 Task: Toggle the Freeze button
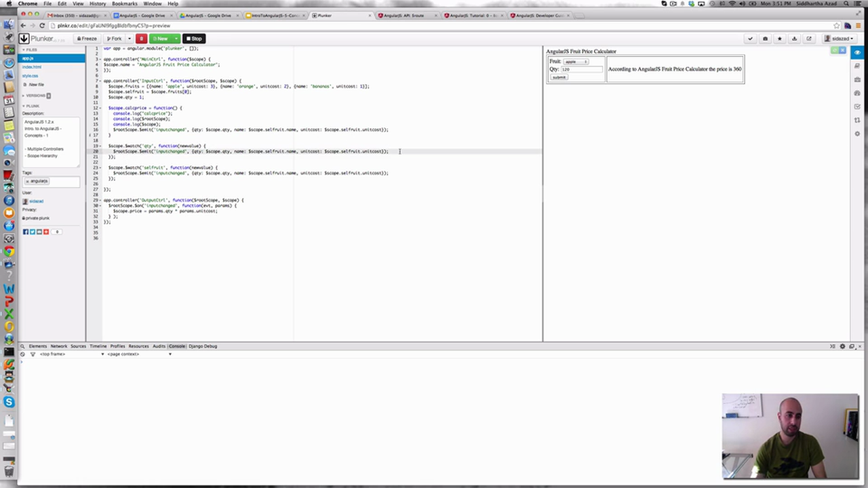tap(87, 39)
